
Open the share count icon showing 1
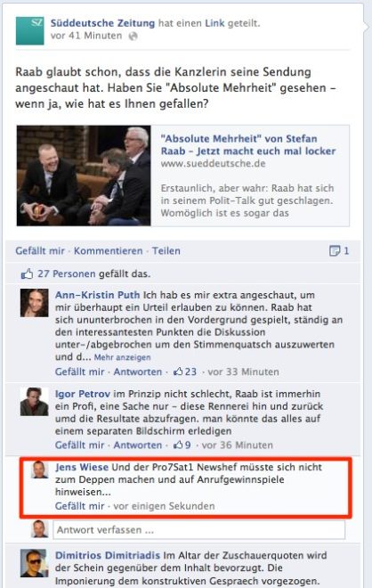click(x=339, y=251)
